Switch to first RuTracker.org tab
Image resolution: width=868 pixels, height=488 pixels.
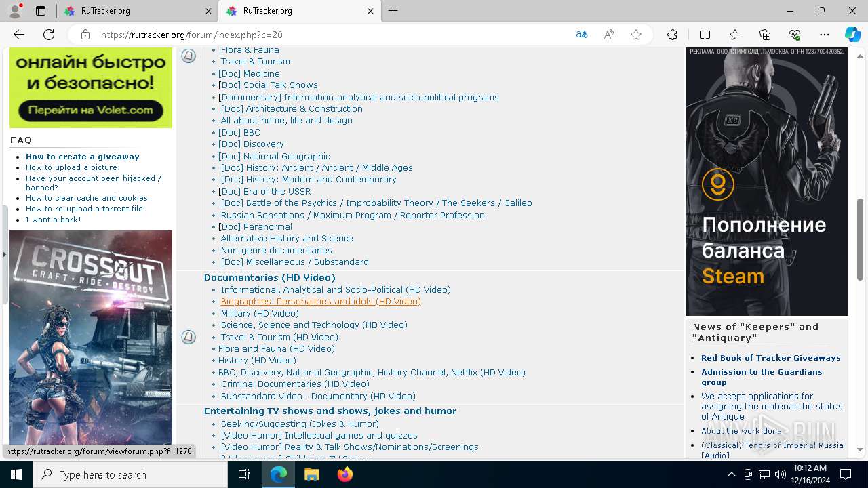(136, 11)
